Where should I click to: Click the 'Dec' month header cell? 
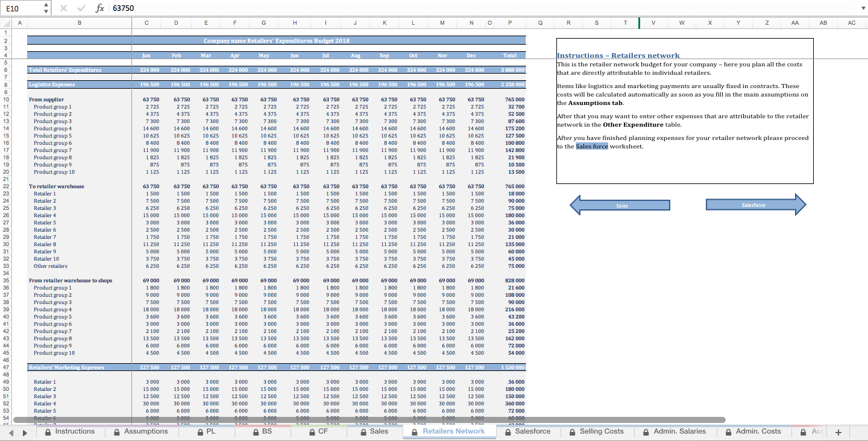coord(471,56)
